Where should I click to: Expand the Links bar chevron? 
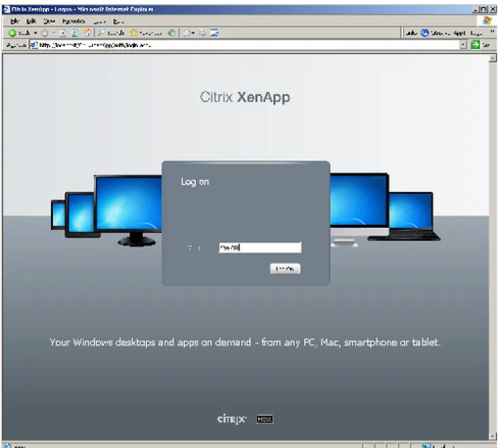pos(492,31)
